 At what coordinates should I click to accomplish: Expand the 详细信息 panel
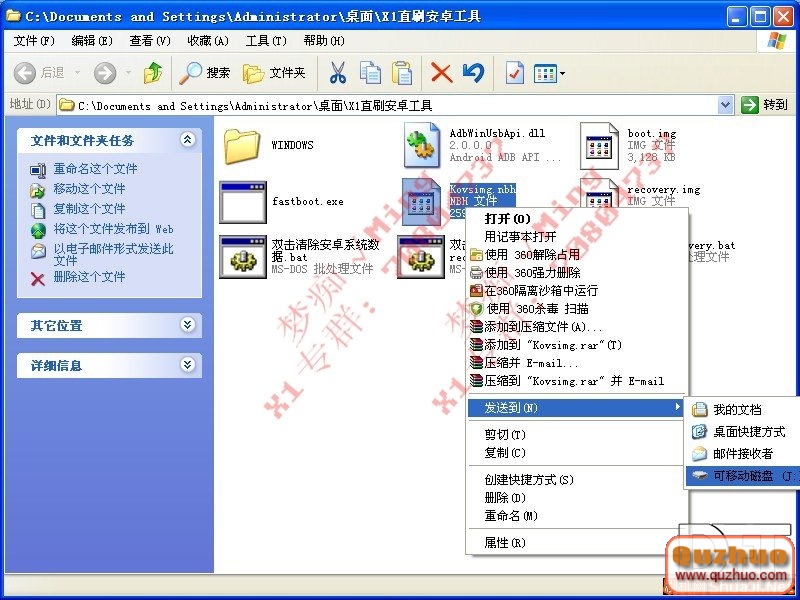point(188,364)
